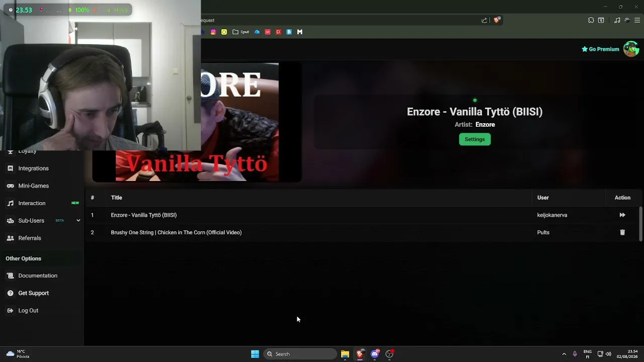Toggle the browser sidebar panel icon
The height and width of the screenshot is (362, 644).
601,20
